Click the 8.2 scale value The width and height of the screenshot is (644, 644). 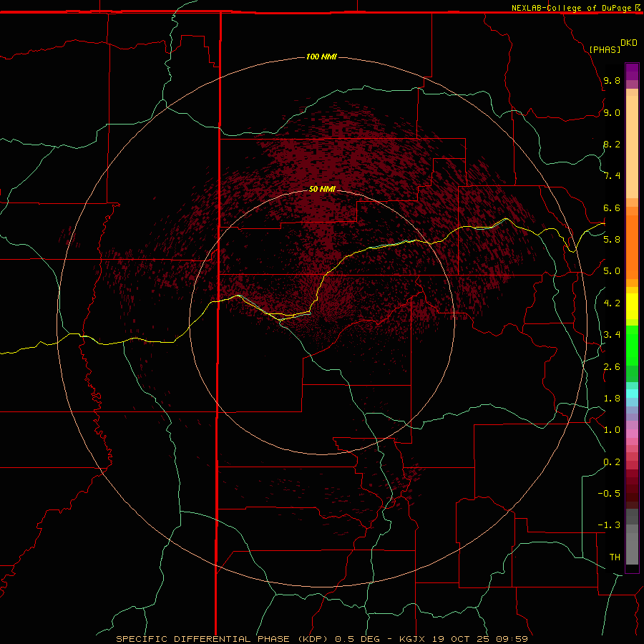coord(612,144)
